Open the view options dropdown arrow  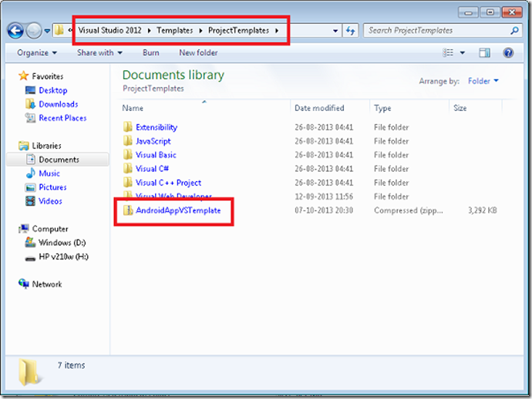[462, 53]
